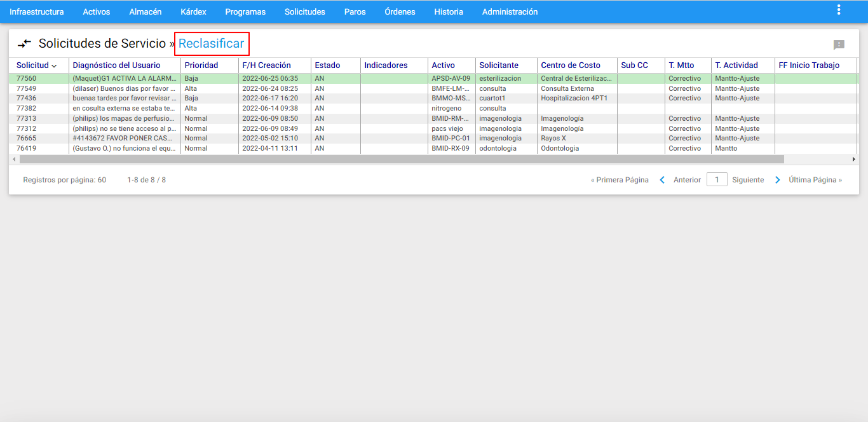Select request row 77313
The height and width of the screenshot is (422, 868).
pos(433,118)
